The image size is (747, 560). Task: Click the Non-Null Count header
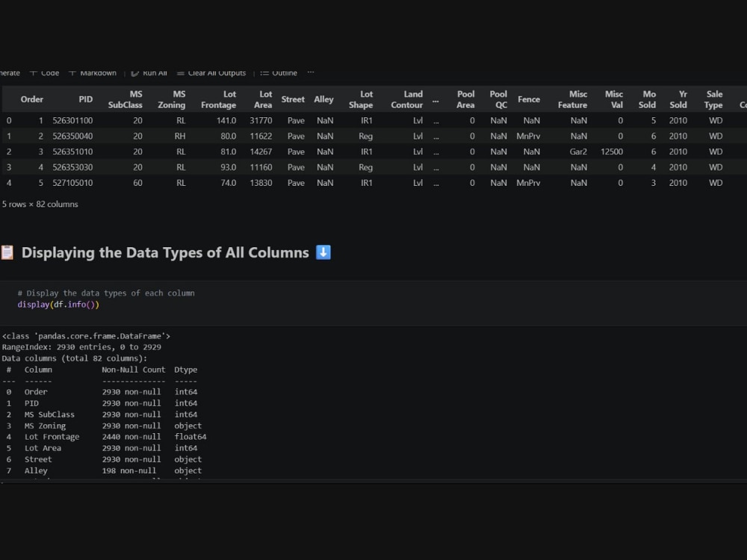point(134,370)
